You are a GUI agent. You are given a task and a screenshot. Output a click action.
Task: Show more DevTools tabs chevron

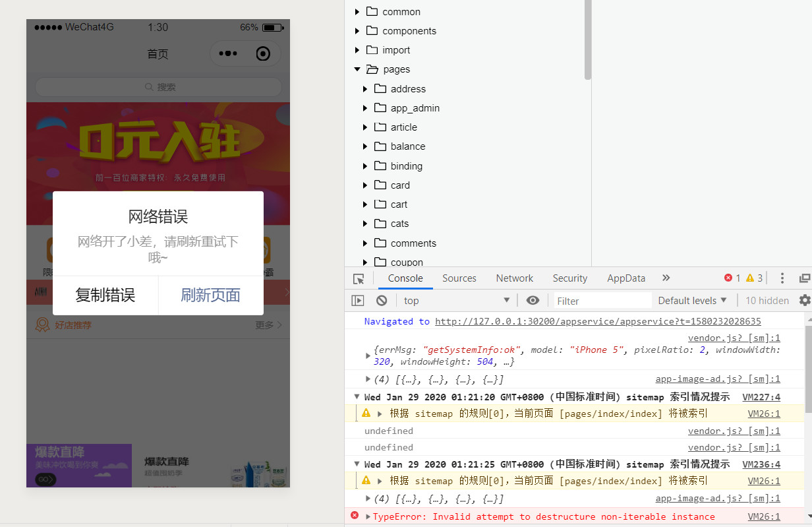click(x=666, y=278)
